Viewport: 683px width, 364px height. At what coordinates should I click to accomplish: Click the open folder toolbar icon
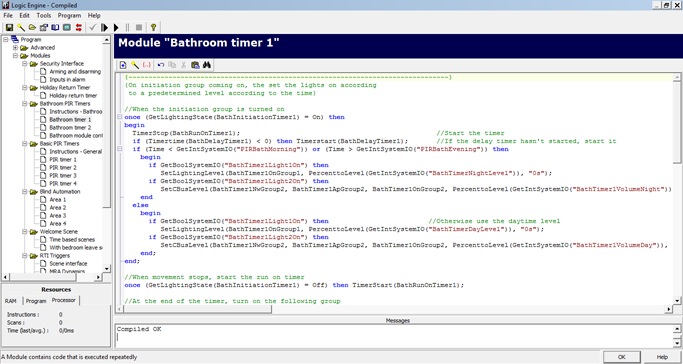click(x=32, y=27)
